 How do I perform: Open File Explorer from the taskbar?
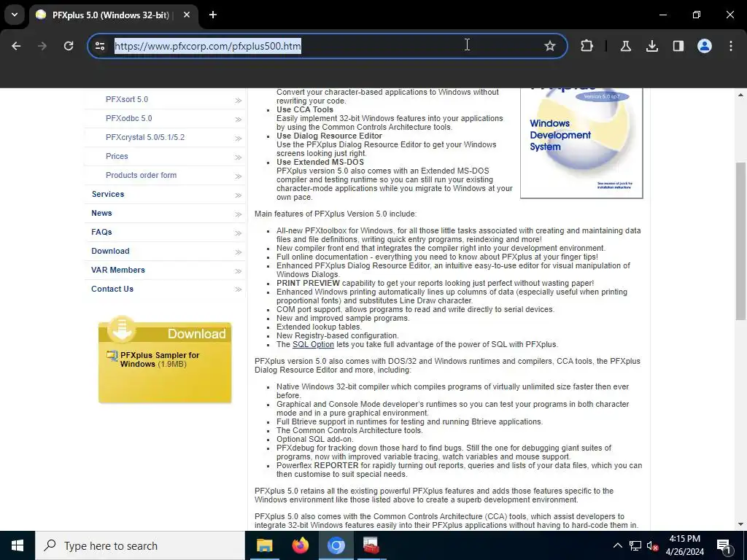click(264, 545)
